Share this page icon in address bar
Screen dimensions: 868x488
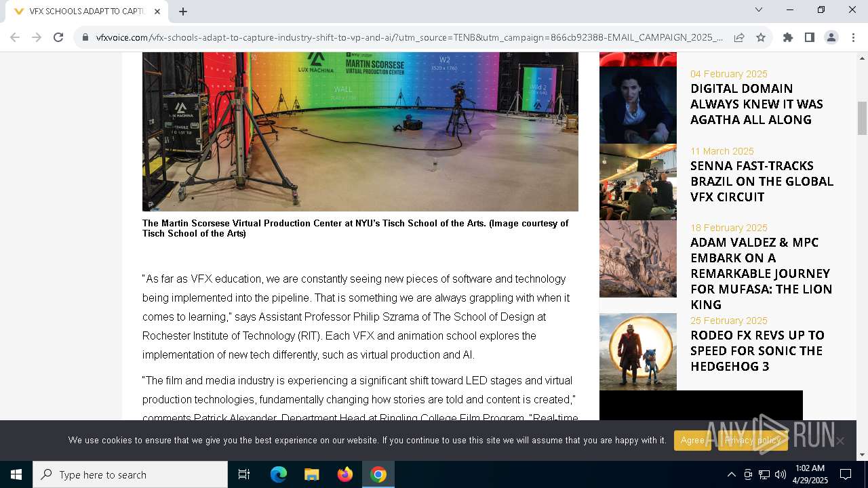pos(739,38)
